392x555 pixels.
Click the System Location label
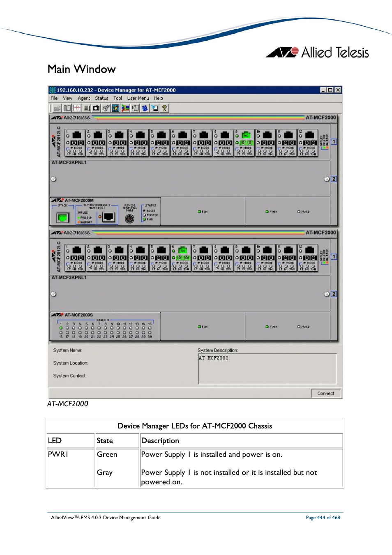click(x=71, y=363)
